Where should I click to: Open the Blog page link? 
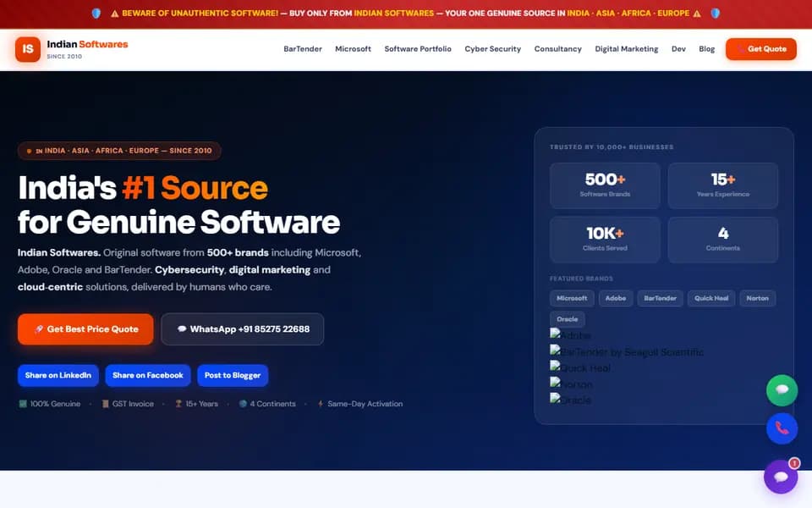[707, 49]
